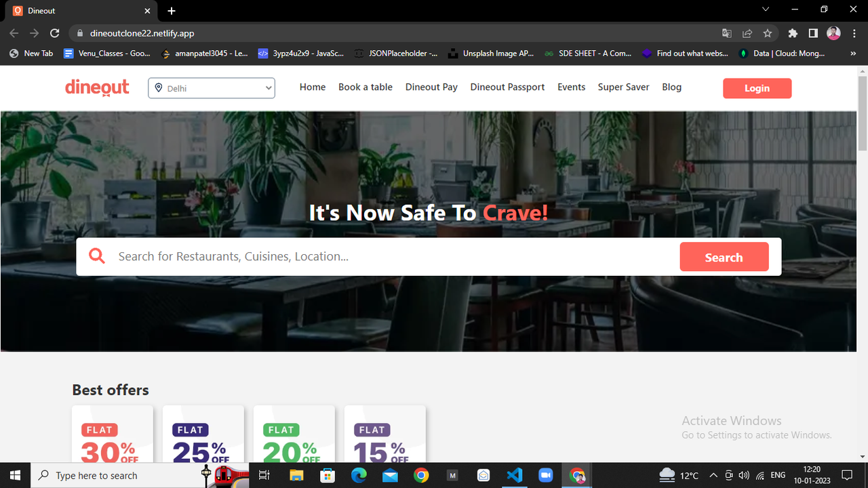Go back using the browser back arrow
The width and height of the screenshot is (868, 488).
[x=14, y=33]
